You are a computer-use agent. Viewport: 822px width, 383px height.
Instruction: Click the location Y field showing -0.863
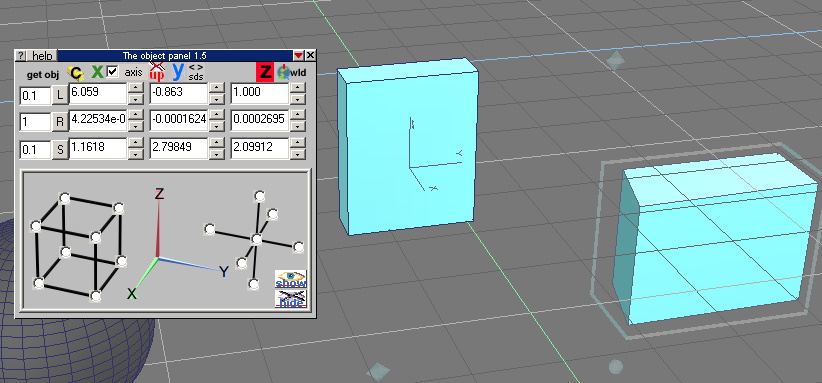point(179,93)
